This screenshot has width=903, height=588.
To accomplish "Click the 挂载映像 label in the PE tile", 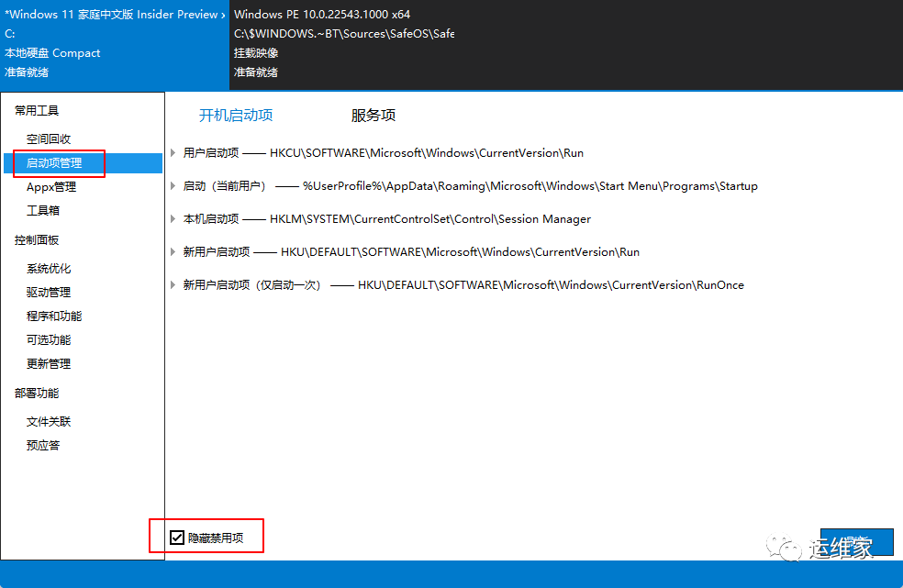I will [x=256, y=53].
